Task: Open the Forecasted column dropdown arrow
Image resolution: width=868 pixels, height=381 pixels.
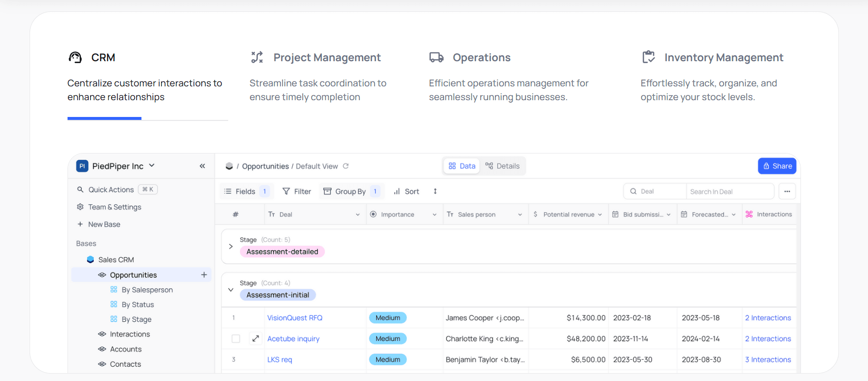Action: [734, 215]
